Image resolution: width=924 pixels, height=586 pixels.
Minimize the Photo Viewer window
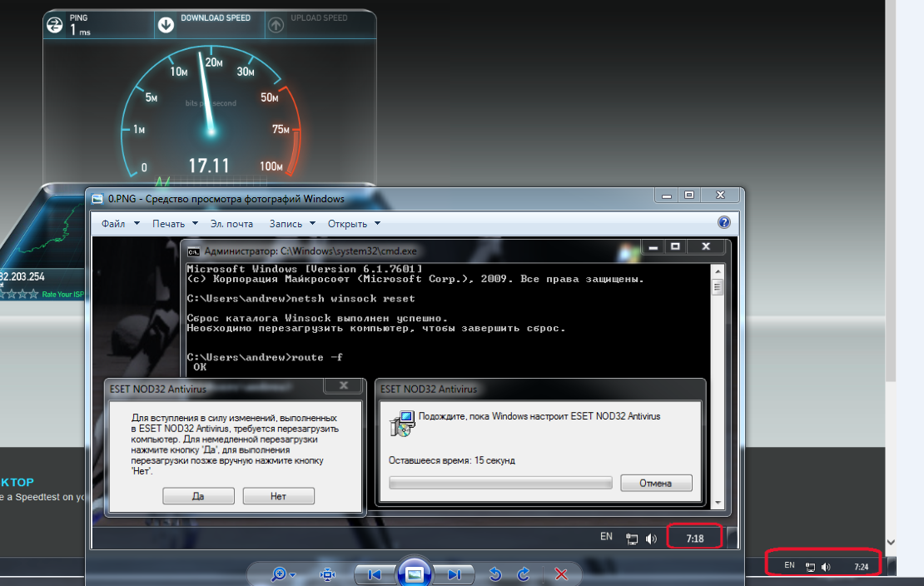coord(667,195)
